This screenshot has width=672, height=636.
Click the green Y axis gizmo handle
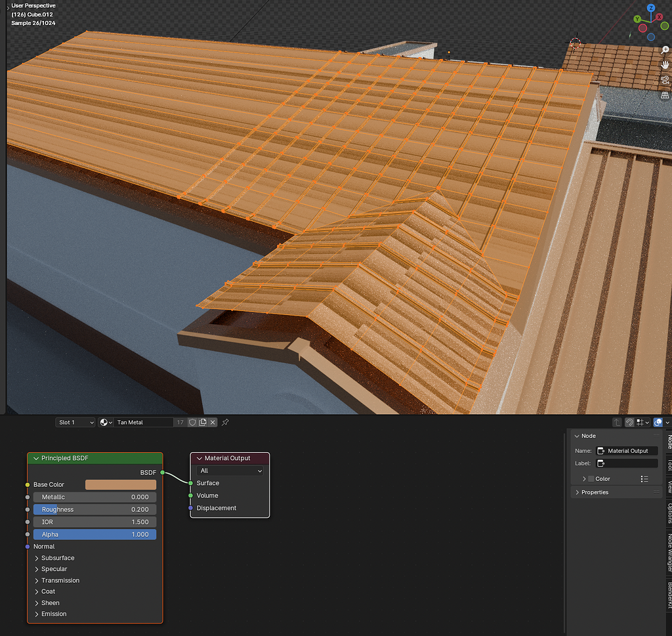coord(637,19)
